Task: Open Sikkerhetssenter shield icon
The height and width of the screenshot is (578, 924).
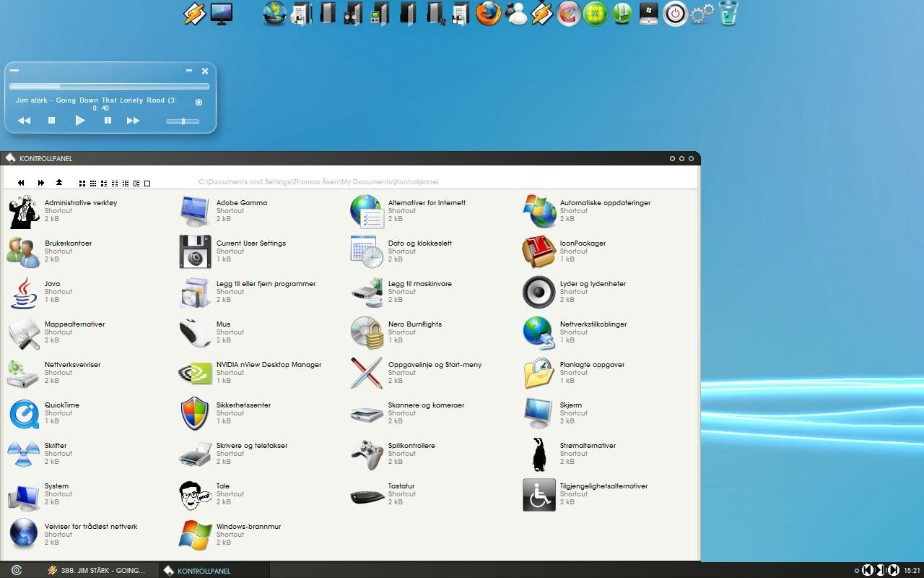Action: pyautogui.click(x=195, y=414)
